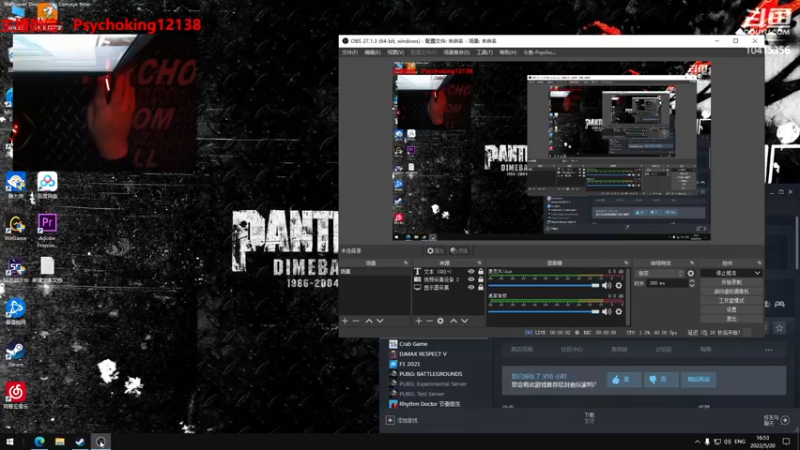Open the WeGame desktop shortcut

(16, 228)
